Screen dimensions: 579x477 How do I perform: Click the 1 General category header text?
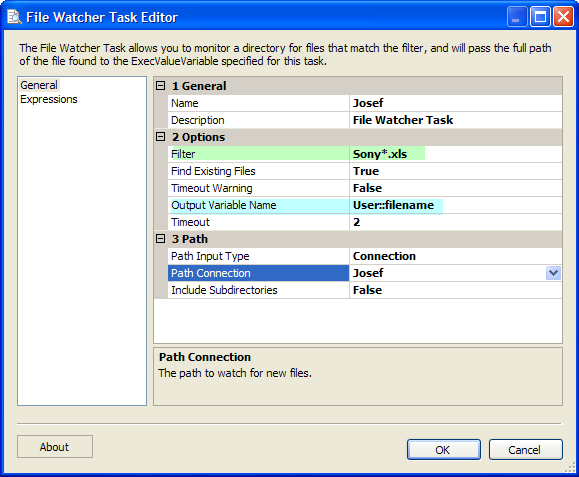[199, 86]
